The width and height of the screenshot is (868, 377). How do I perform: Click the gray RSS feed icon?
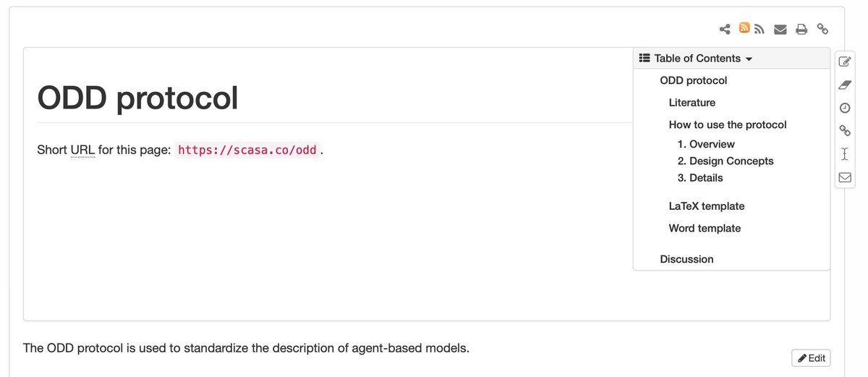tap(759, 30)
